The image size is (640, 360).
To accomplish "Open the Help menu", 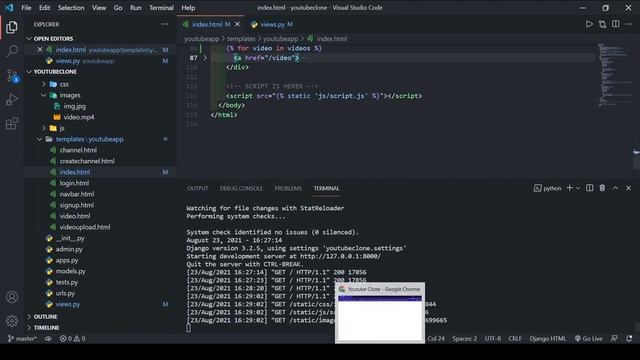I will [188, 8].
